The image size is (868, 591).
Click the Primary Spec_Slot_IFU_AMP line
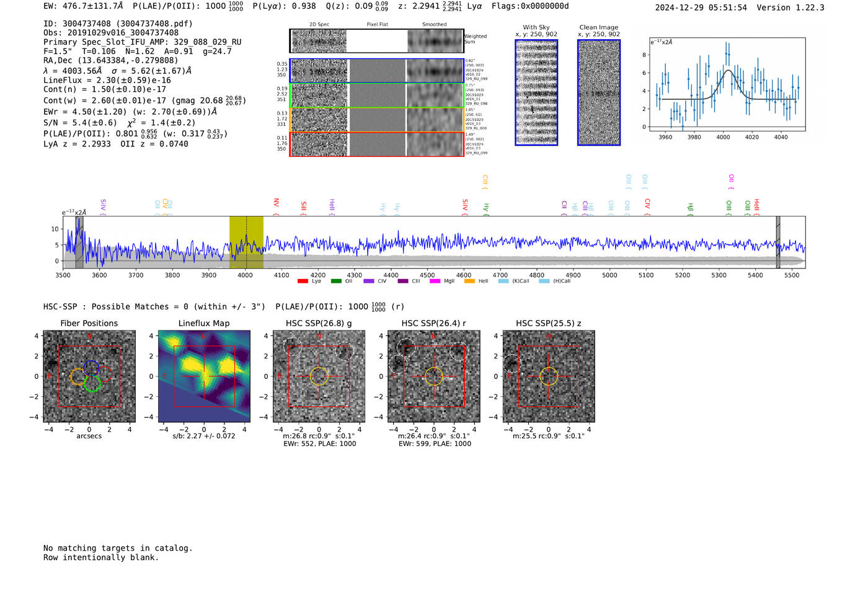tap(143, 42)
